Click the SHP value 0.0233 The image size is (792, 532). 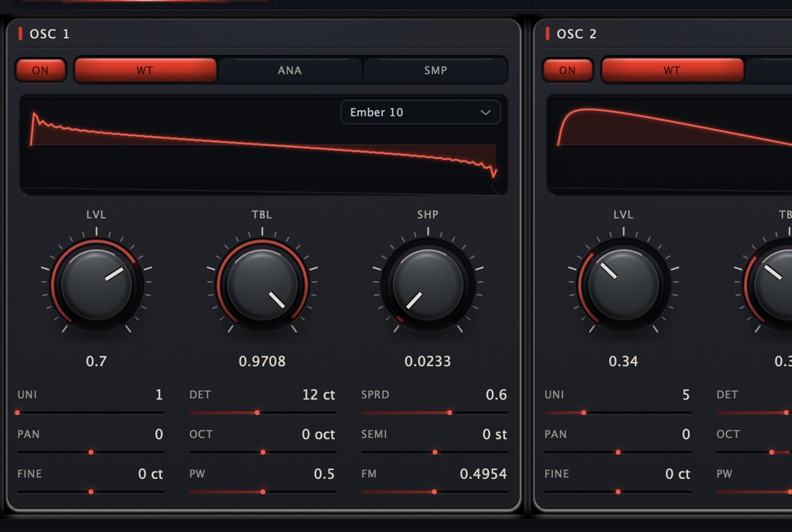(x=428, y=361)
